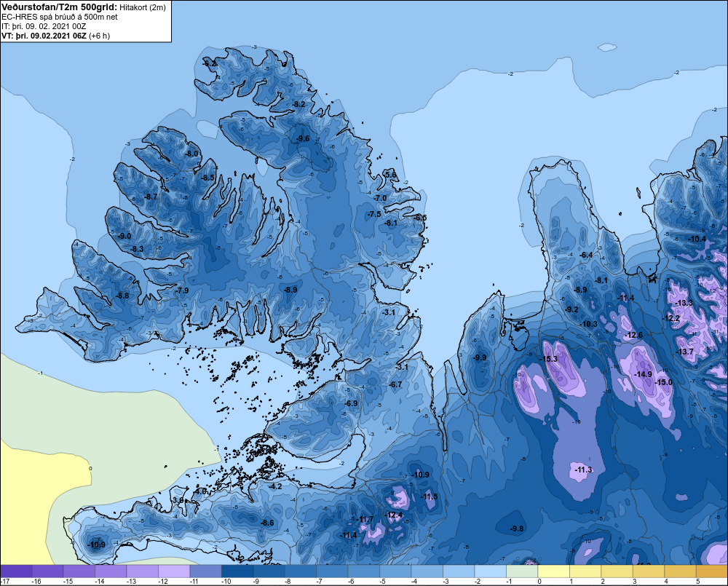The width and height of the screenshot is (728, 586).
Task: Click the '-15.0' temperature label
Action: (663, 381)
